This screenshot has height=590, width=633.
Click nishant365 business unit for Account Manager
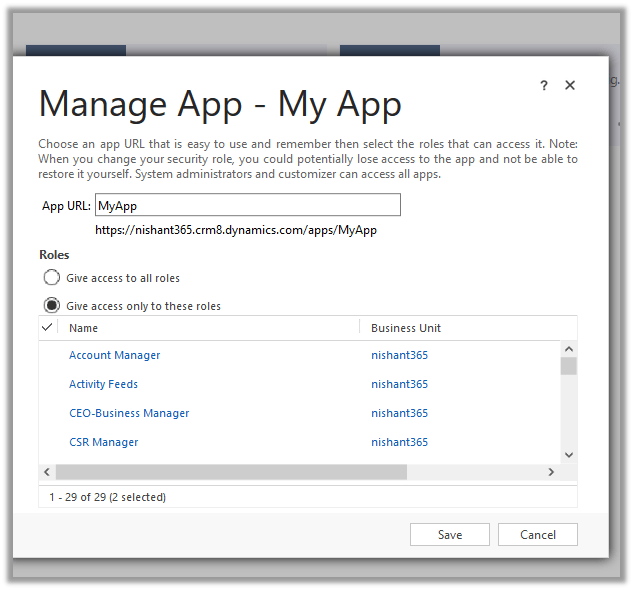click(399, 355)
